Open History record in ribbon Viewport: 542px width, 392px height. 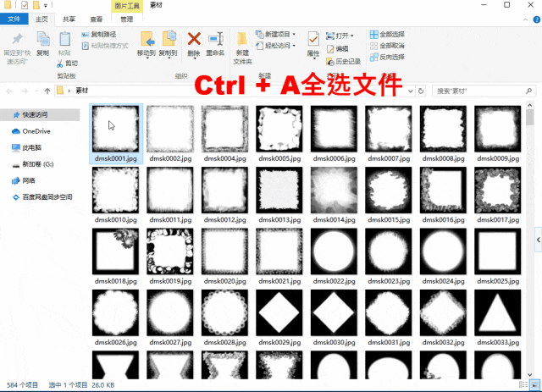[x=344, y=62]
